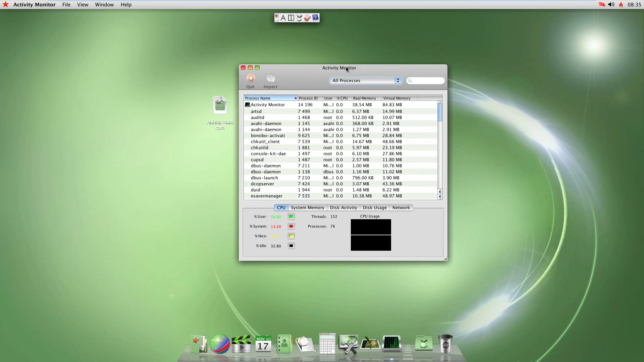Open the Activity Monitor application menu

pyautogui.click(x=34, y=5)
